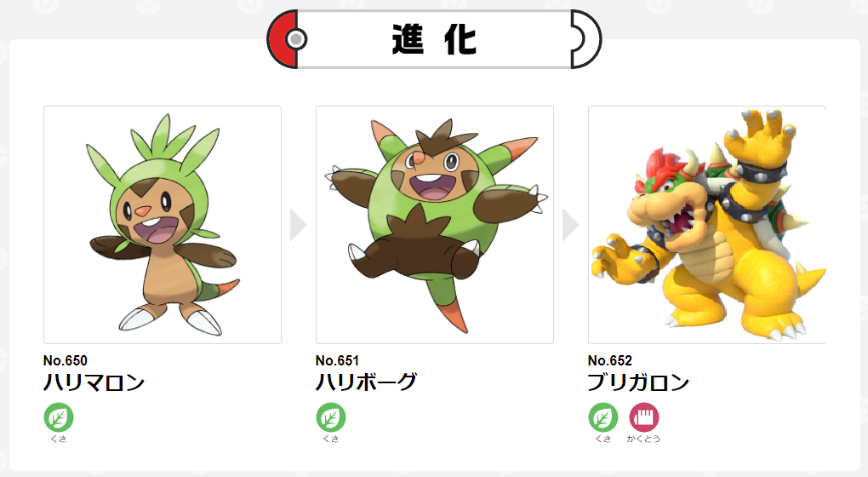Open the ハリボーグ artwork thumbnail
This screenshot has height=477, width=868.
435,225
